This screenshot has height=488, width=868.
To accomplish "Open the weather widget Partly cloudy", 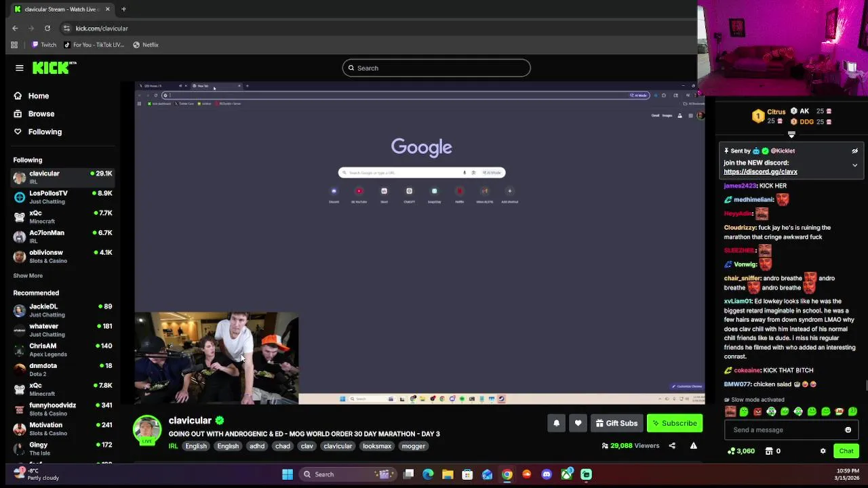I will [35, 474].
